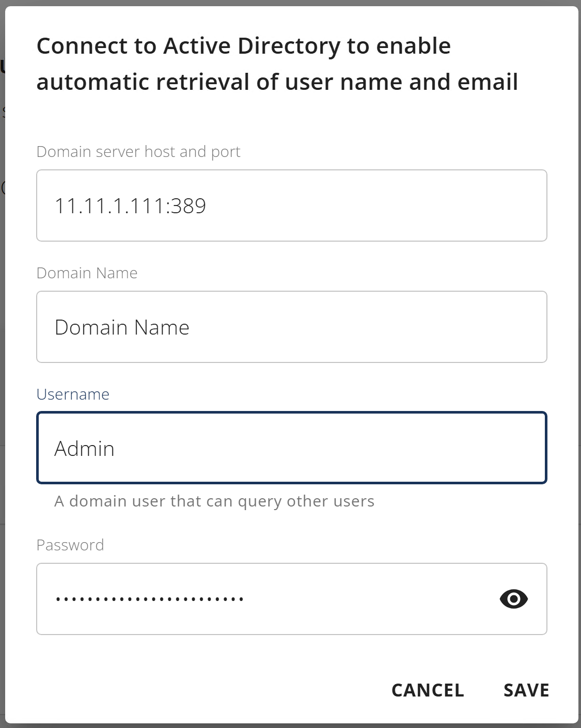Screen dimensions: 581x728
Task: Click the 'Domain Name' label above field
Action: [x=87, y=273]
